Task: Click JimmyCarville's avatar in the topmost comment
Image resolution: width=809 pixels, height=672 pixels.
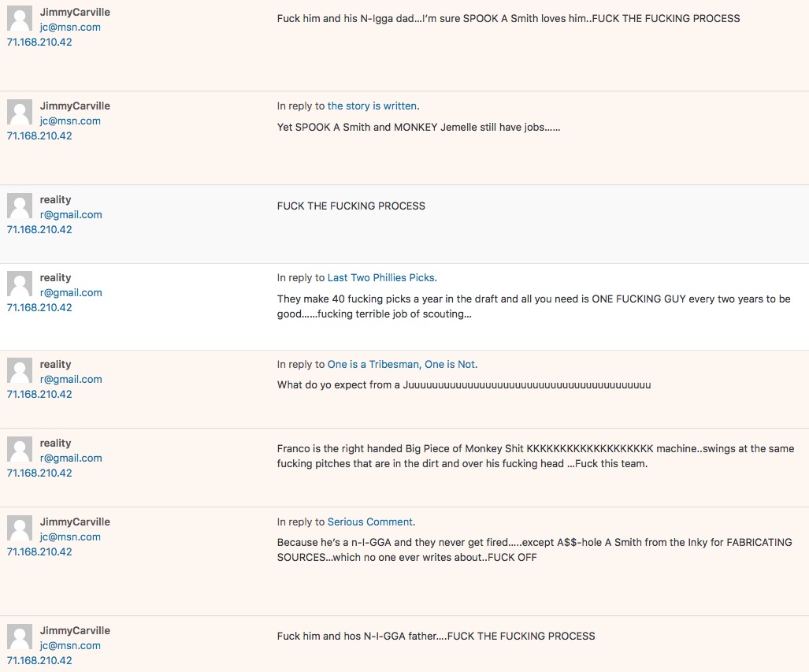Action: (x=20, y=18)
